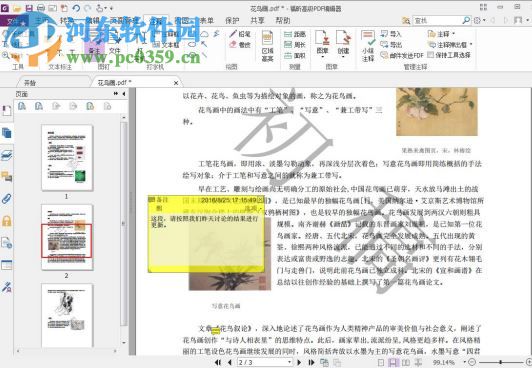Open the 帮助 help ribbon tab
Image resolution: width=532 pixels, height=368 pixels.
click(283, 20)
